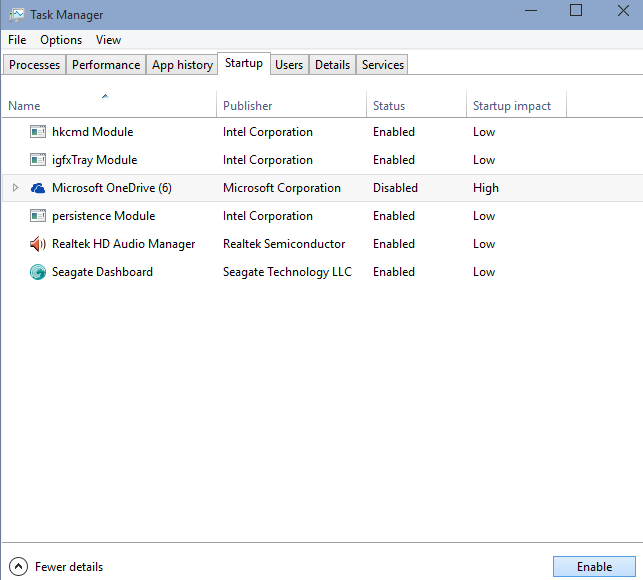
Task: Open the View menu
Action: 108,40
